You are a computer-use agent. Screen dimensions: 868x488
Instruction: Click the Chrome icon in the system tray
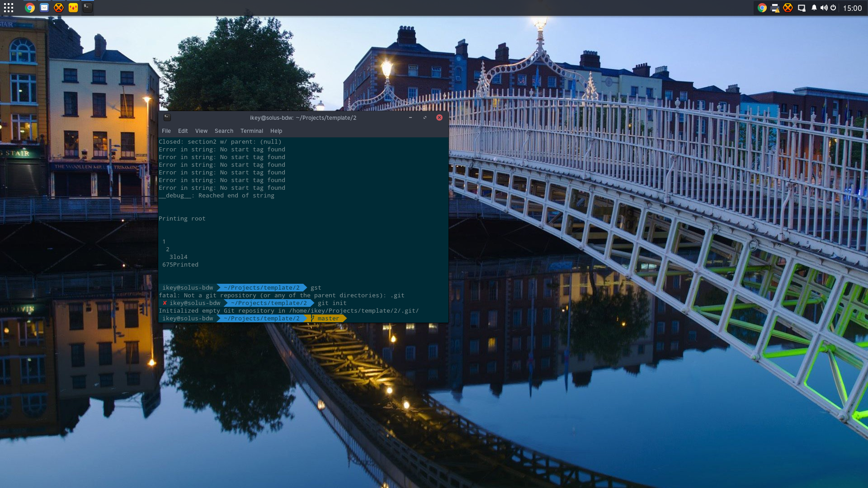[762, 8]
